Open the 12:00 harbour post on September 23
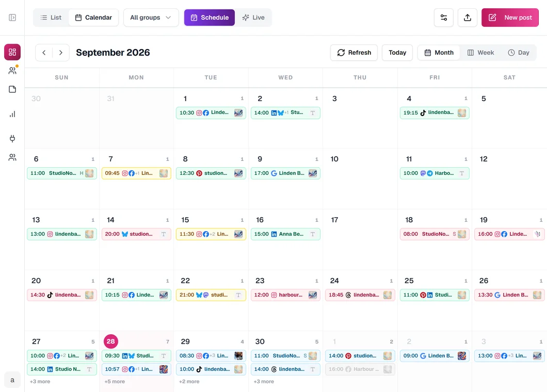547x392 pixels. [285, 295]
